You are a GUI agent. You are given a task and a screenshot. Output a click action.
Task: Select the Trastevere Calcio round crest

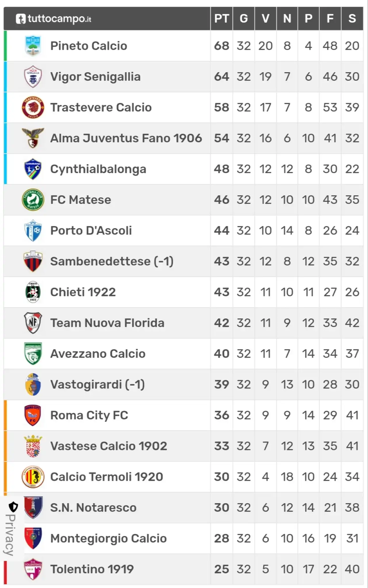[33, 107]
